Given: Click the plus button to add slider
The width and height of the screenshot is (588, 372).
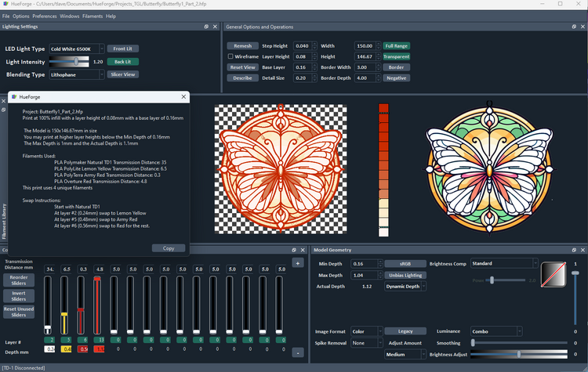Looking at the screenshot, I should [x=298, y=263].
